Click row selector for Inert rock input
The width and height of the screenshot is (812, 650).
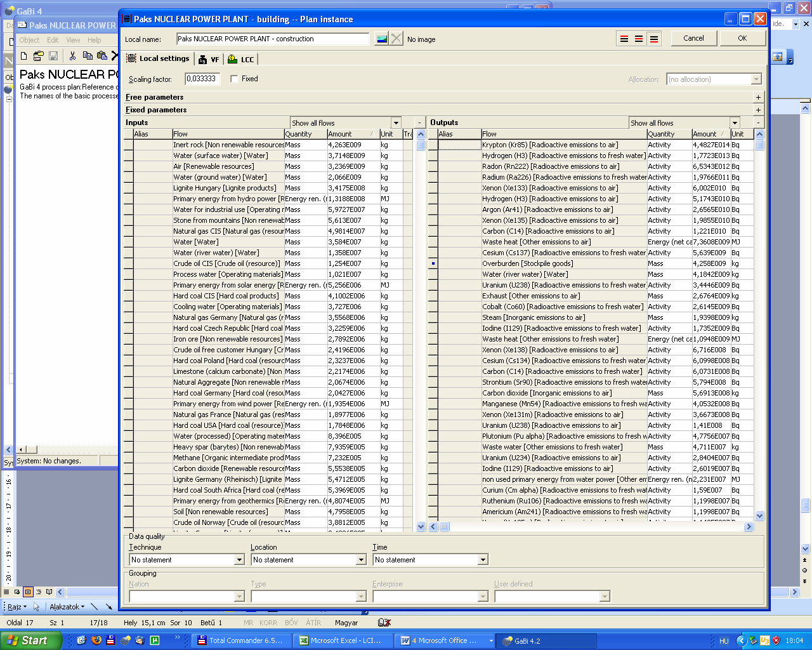129,145
